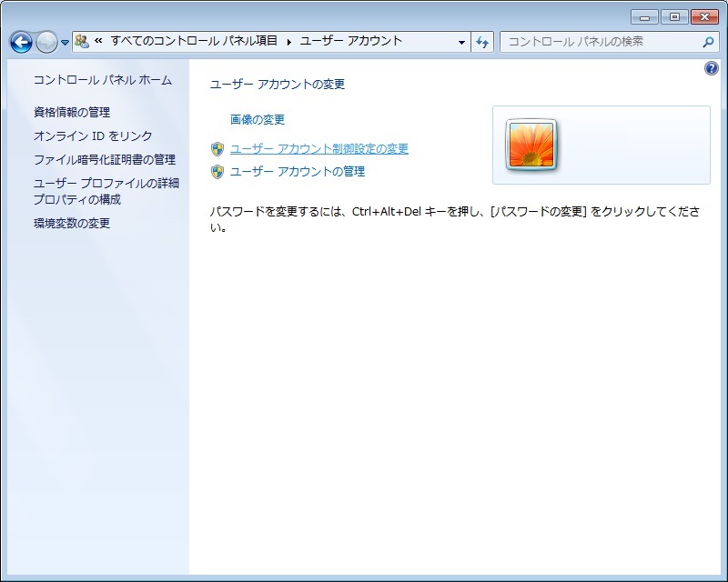Viewport: 728px width, 582px height.
Task: Open ファイル暗号化証明書の管理 link
Action: (x=105, y=159)
